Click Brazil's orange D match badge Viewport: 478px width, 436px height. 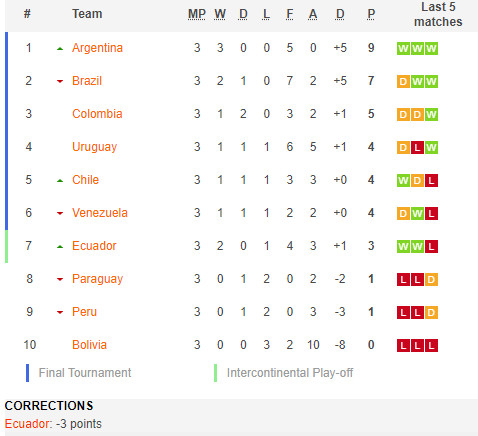[403, 81]
